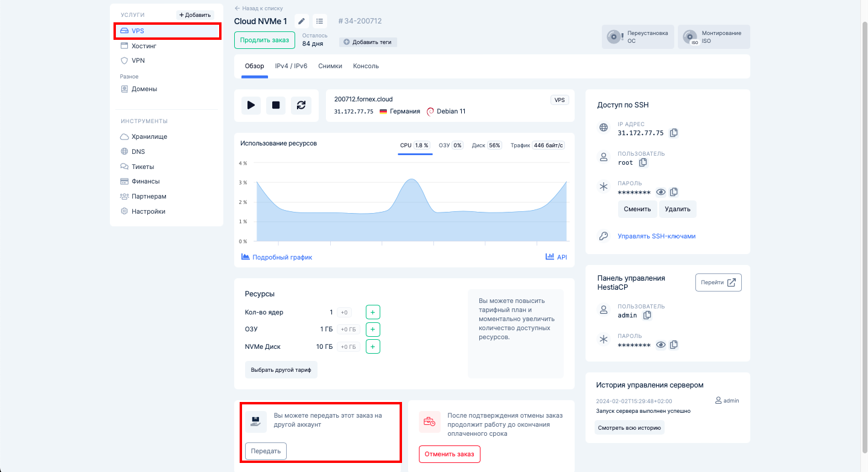The width and height of the screenshot is (868, 472).
Task: Select the CPU usage graph tab
Action: (415, 145)
